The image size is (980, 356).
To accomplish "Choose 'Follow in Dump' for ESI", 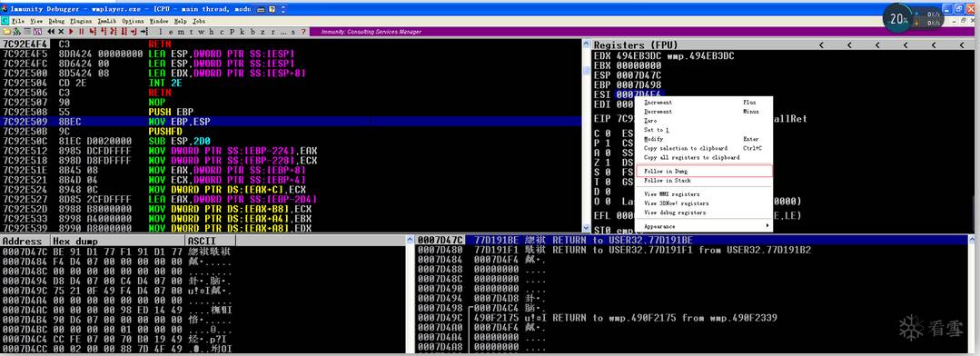I will [x=704, y=171].
